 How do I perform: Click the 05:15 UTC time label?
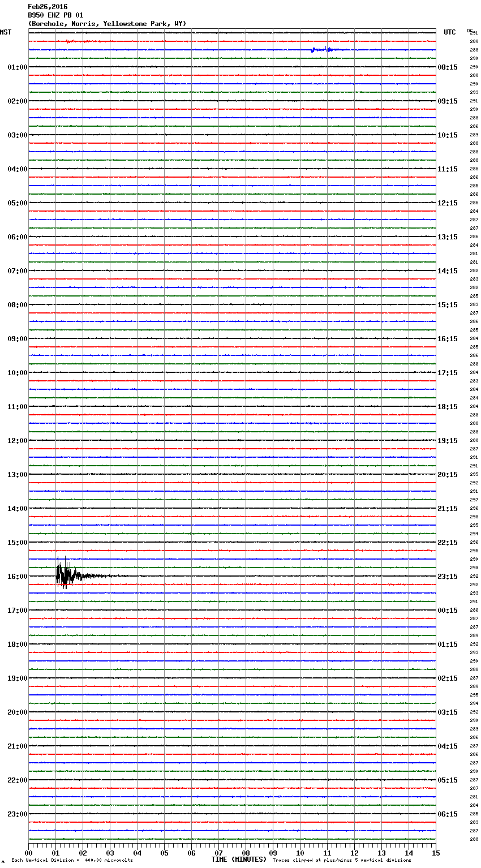point(448,780)
